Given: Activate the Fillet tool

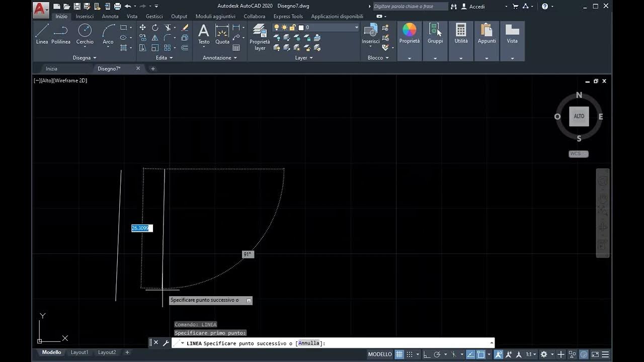Looking at the screenshot, I should pos(168,38).
